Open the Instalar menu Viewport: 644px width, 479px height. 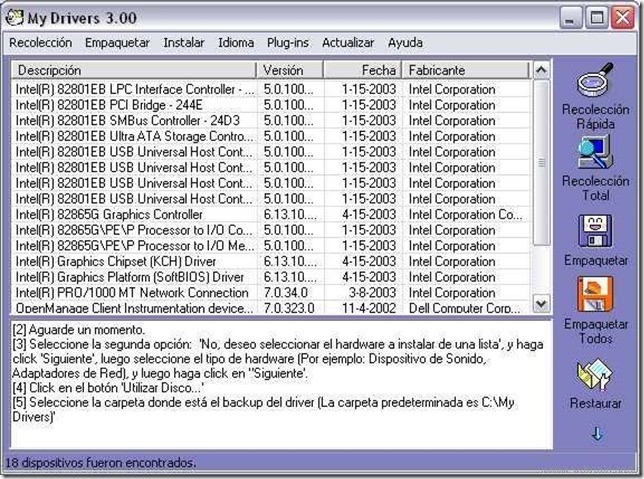[184, 43]
